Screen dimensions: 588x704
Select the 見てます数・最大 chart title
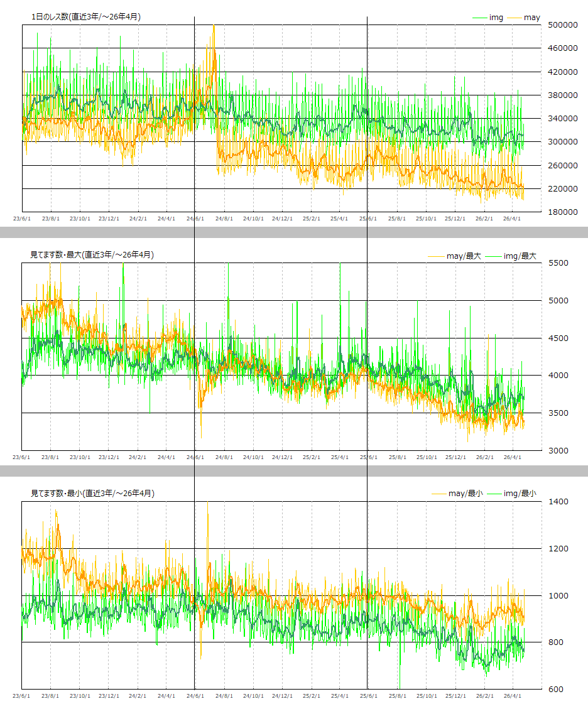point(92,255)
